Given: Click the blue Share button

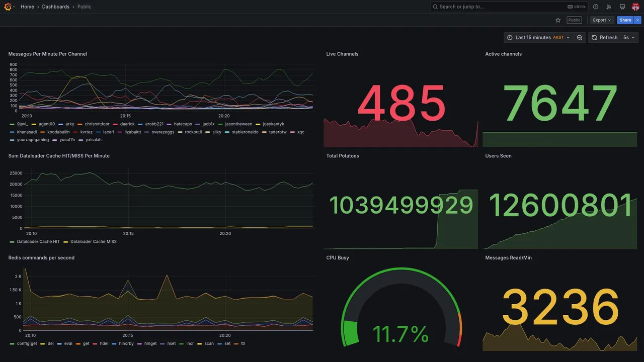Looking at the screenshot, I should tap(625, 20).
